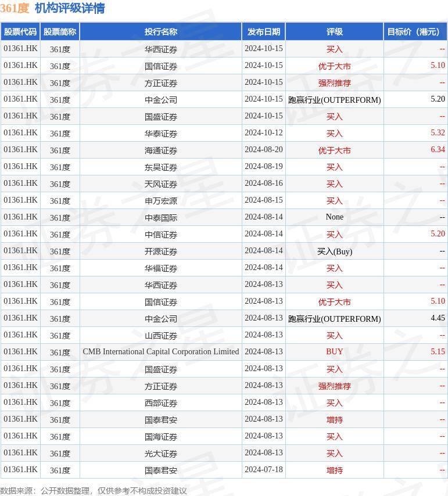Click the 发布日期 column header
Viewport: 448px width, 496px height.
pos(264,31)
